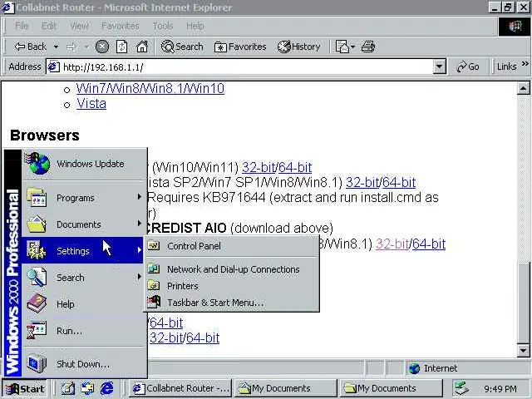Viewport: 532px width, 399px height.
Task: Open the View menu
Action: [79, 26]
